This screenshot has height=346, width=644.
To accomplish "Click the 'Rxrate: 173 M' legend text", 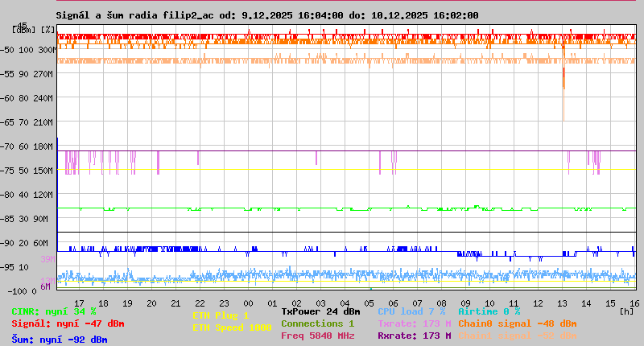I will click(x=415, y=336).
